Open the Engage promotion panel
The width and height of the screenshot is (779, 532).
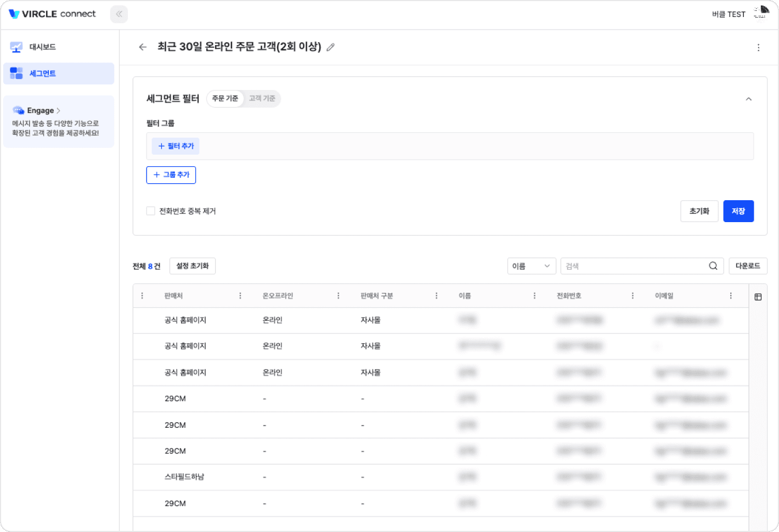click(59, 121)
